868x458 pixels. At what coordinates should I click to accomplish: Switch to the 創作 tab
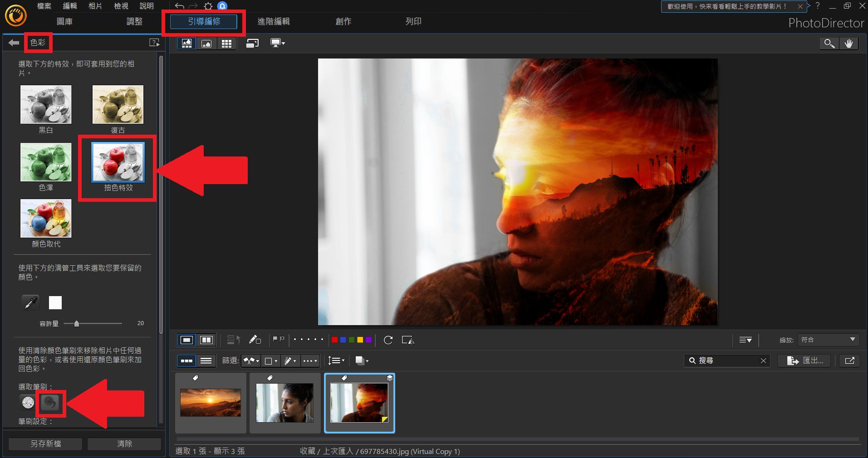343,21
